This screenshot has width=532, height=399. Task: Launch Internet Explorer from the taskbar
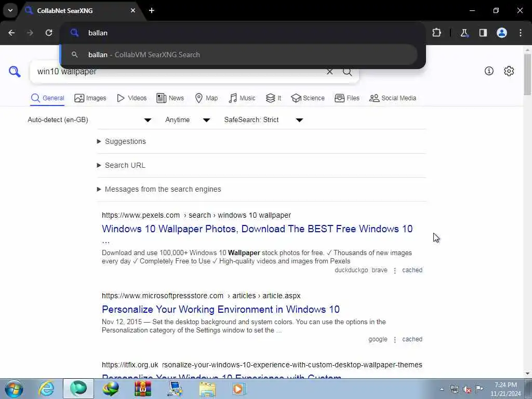click(46, 389)
